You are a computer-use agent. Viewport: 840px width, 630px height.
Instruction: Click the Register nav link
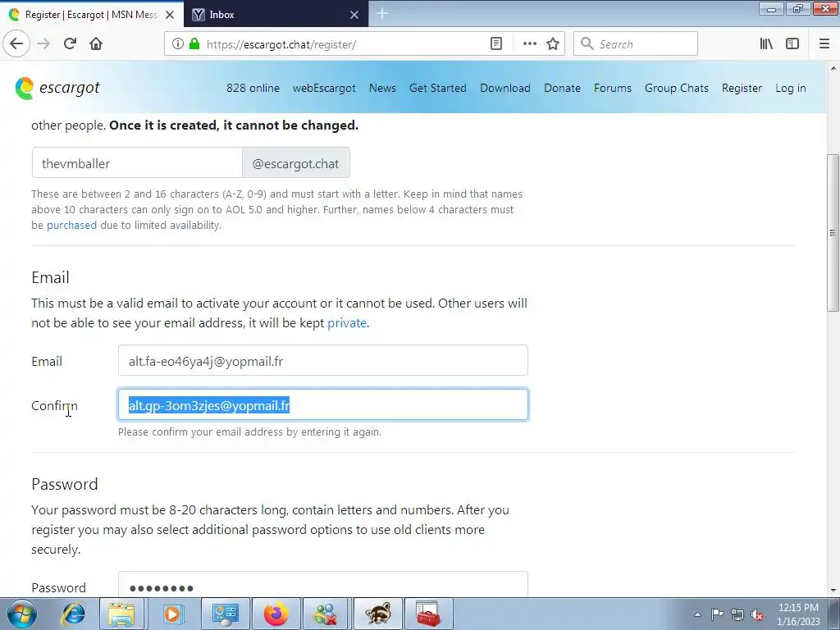coord(742,88)
